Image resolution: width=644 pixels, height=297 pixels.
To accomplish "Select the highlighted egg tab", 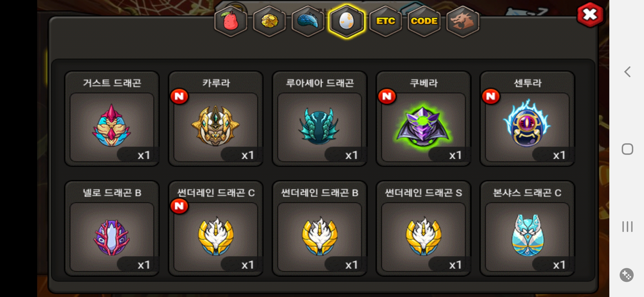I will click(x=347, y=21).
